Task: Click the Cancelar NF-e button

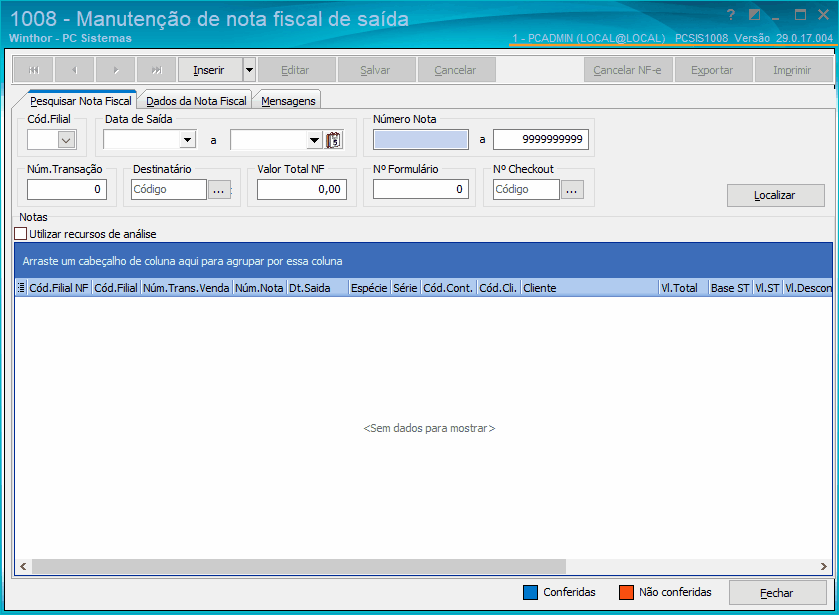Action: click(x=628, y=70)
